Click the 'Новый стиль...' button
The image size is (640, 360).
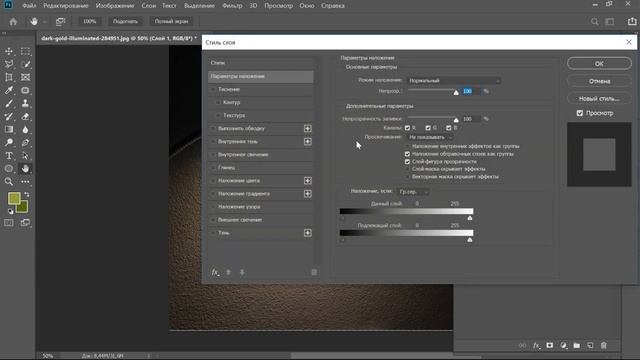(599, 98)
